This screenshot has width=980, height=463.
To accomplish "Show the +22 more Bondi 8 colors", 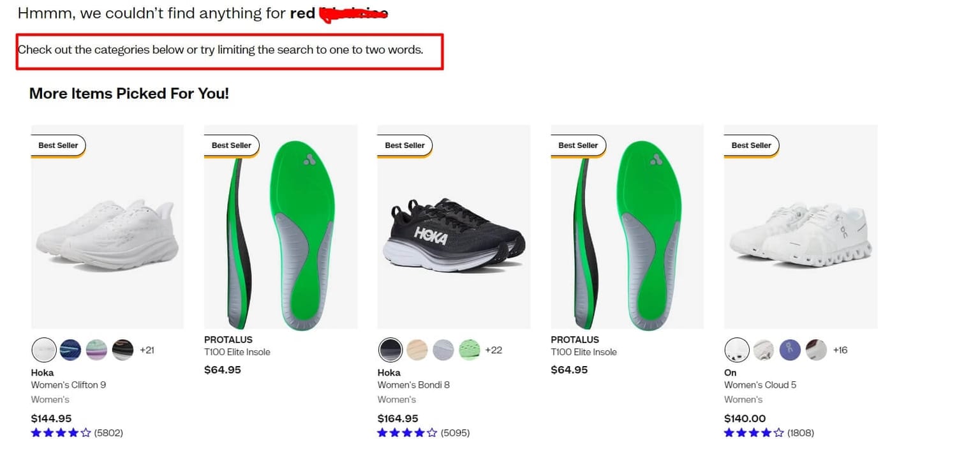I will coord(493,349).
